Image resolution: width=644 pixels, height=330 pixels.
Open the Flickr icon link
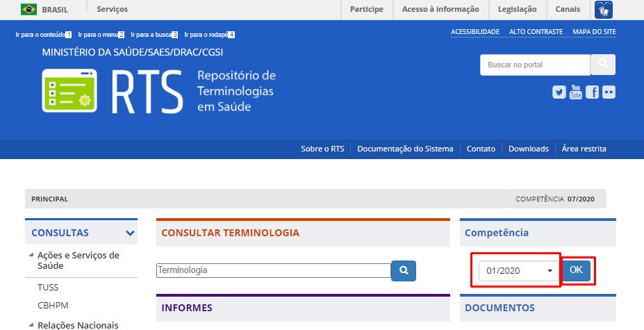(609, 92)
